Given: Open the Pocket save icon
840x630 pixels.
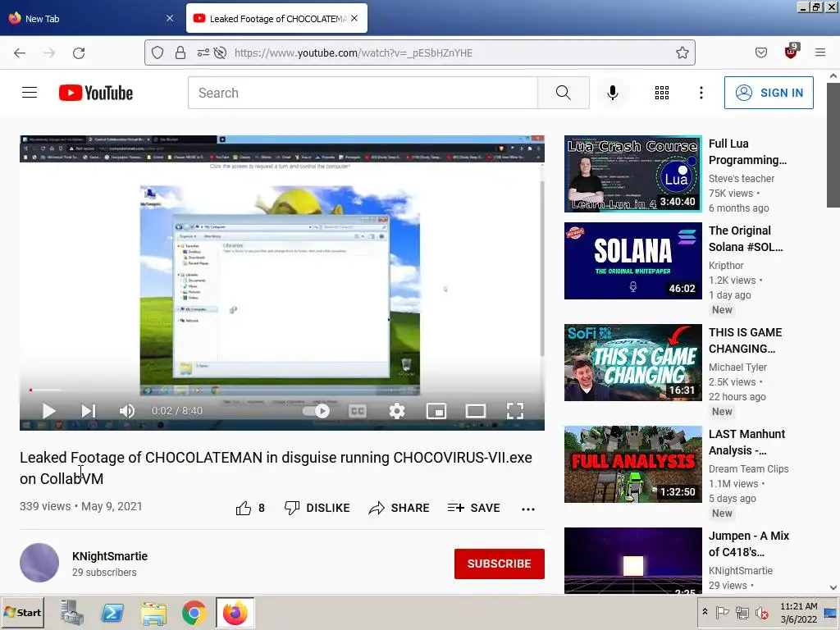Looking at the screenshot, I should (761, 52).
